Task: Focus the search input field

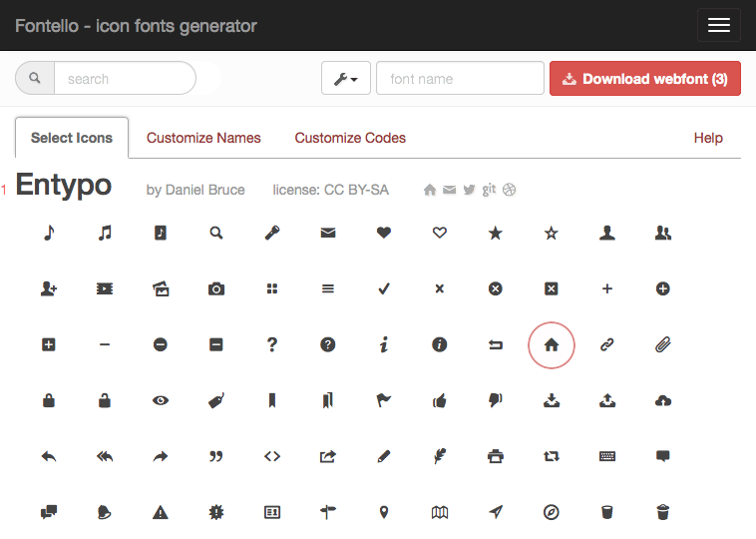Action: 125,78
